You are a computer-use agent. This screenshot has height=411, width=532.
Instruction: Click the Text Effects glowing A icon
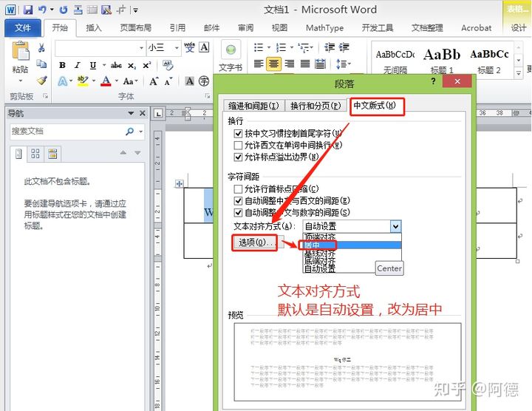[x=62, y=81]
